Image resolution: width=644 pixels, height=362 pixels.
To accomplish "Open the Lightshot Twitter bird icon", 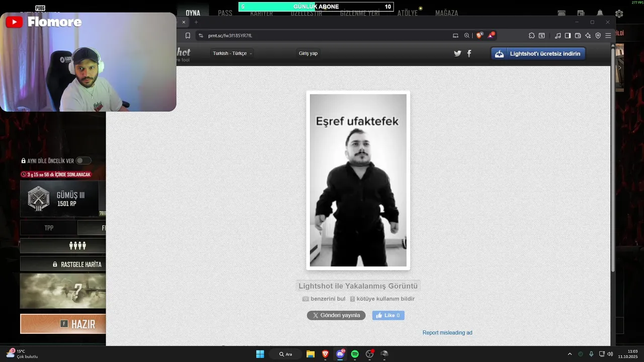I will pyautogui.click(x=457, y=53).
